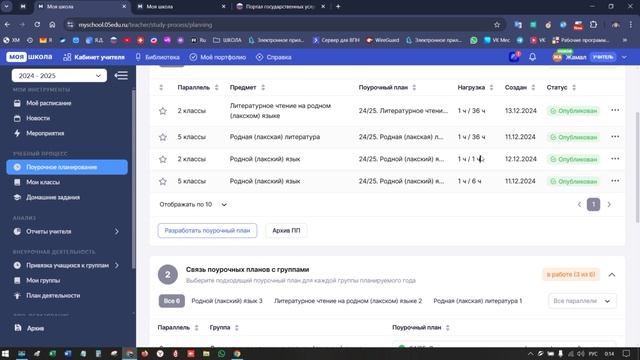Open WhatsApp from the taskbar
The height and width of the screenshot is (360, 640).
point(221,353)
